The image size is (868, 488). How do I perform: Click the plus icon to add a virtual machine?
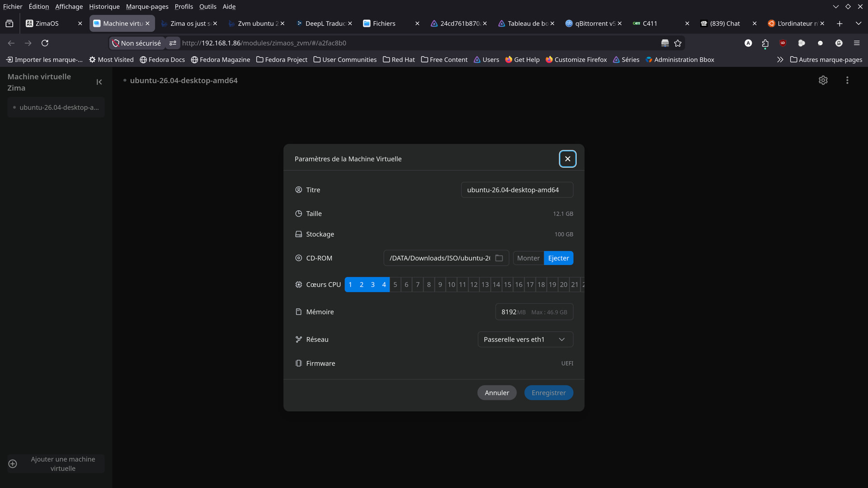tap(13, 464)
